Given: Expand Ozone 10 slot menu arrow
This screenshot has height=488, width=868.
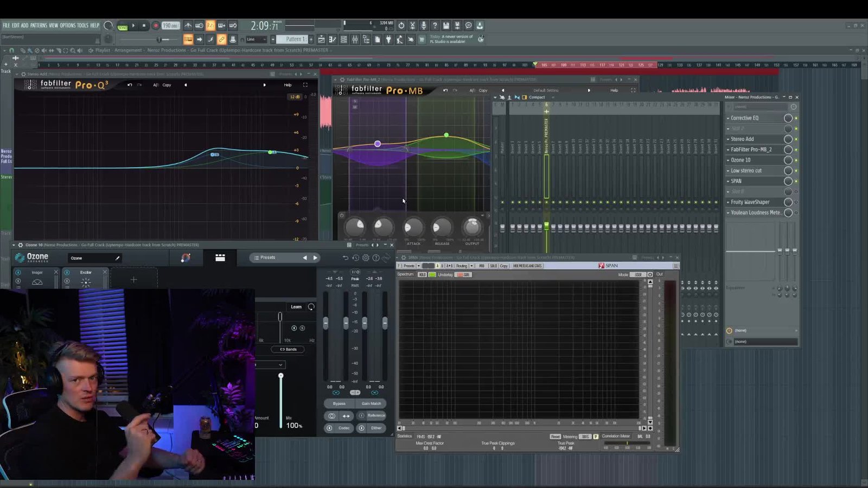Looking at the screenshot, I should pos(728,160).
